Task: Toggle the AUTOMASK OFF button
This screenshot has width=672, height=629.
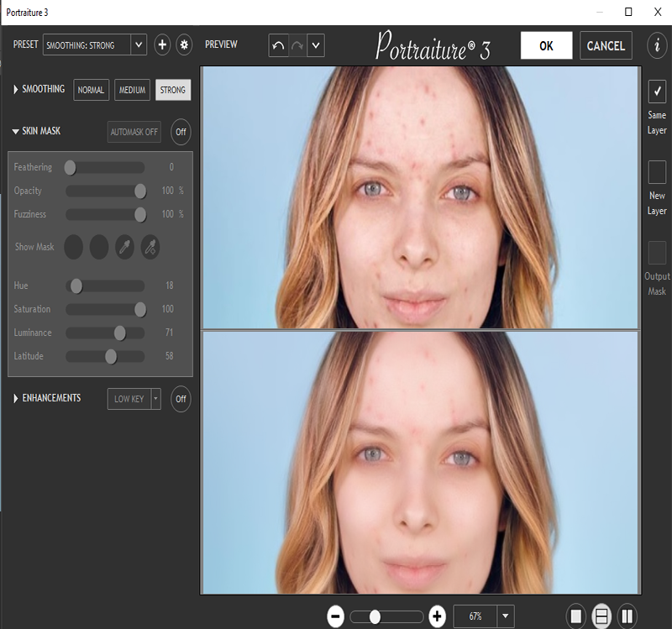Action: point(134,132)
